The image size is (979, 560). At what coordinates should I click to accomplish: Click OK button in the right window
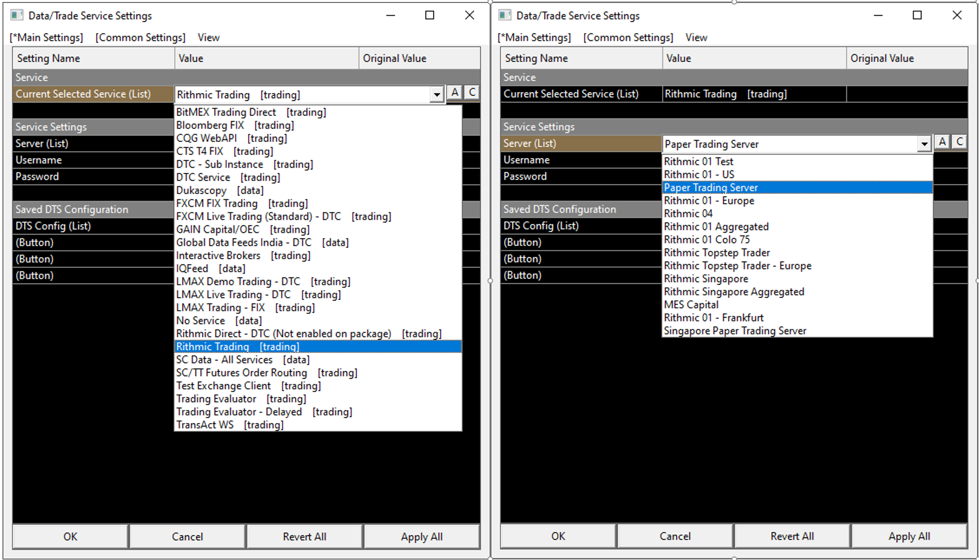click(x=558, y=536)
